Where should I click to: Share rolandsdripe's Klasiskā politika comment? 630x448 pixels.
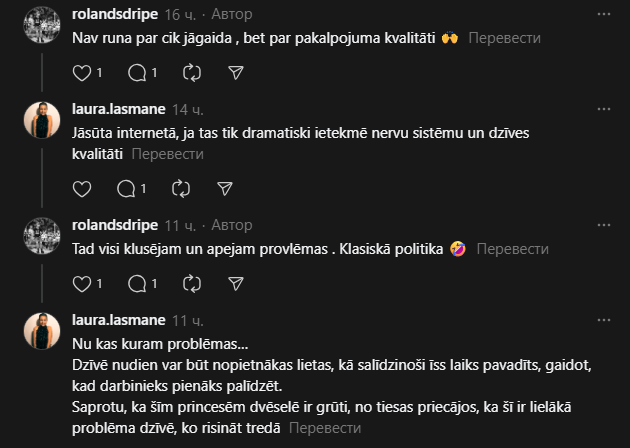coord(237,283)
